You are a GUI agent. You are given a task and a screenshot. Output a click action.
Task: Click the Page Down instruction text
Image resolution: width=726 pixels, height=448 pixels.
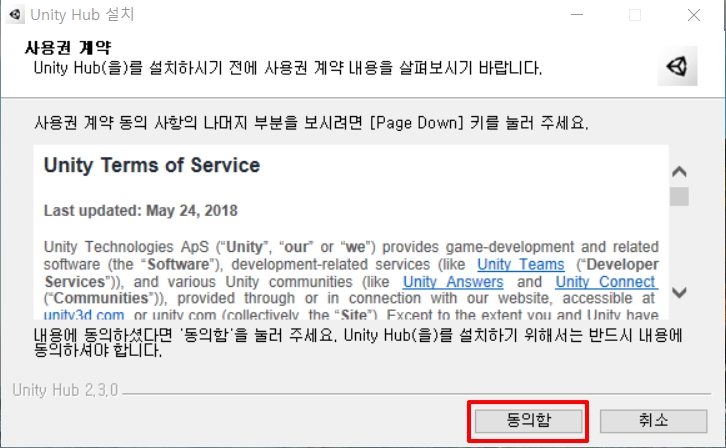coord(311,123)
